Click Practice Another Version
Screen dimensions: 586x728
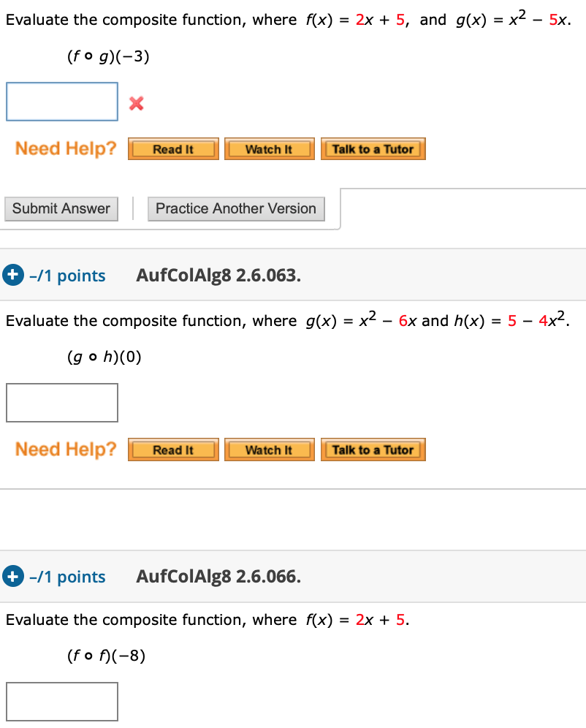pos(235,208)
